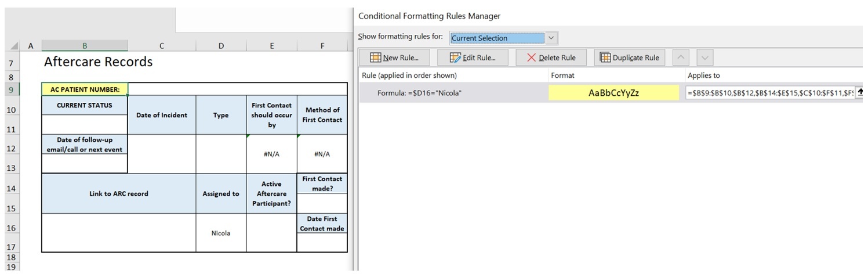Duplicate the selected rule
Screen dimensions: 868x277
coord(630,57)
